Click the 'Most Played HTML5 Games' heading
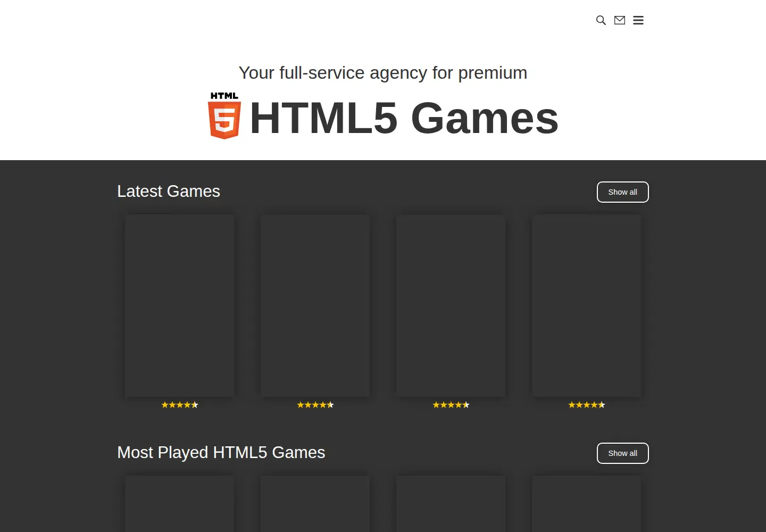766x532 pixels. pyautogui.click(x=221, y=452)
